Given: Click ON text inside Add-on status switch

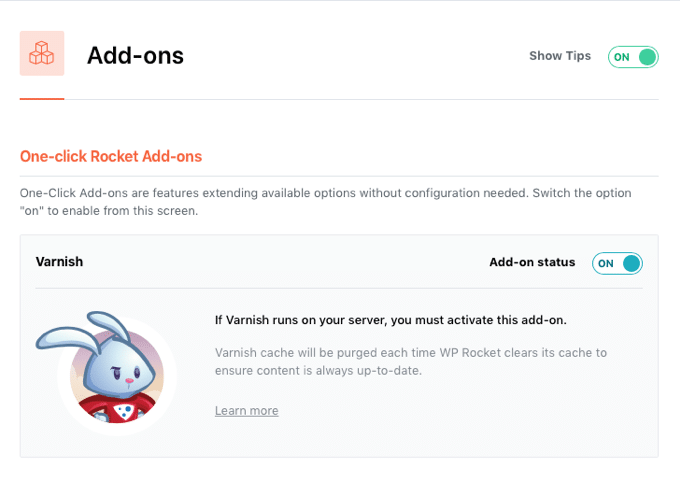Looking at the screenshot, I should click(606, 263).
